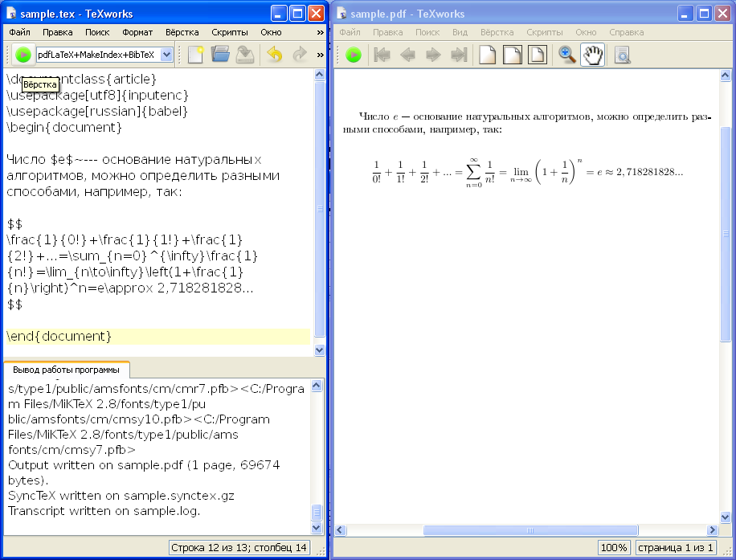Toggle the hand scroll tool
The image size is (736, 560).
[593, 55]
